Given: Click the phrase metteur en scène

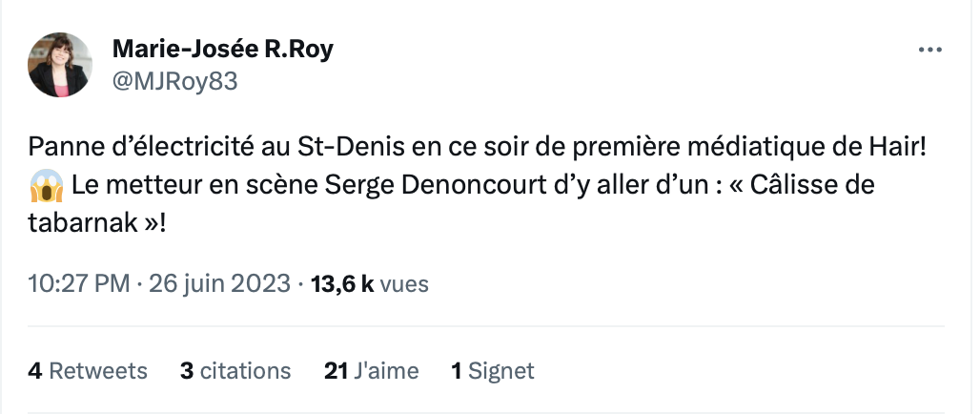Looking at the screenshot, I should click(215, 185).
